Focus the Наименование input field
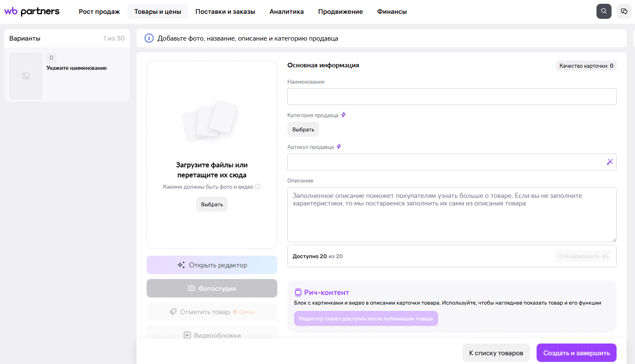Screen dimensions: 635x364 coord(452,97)
